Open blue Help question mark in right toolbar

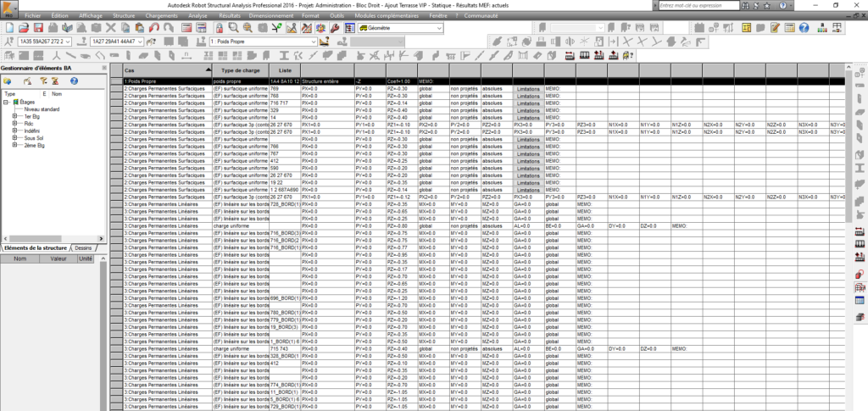coord(804,28)
